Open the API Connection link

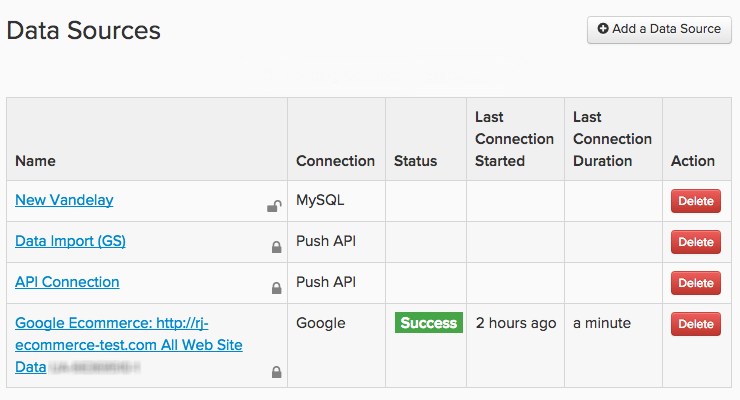pos(67,282)
